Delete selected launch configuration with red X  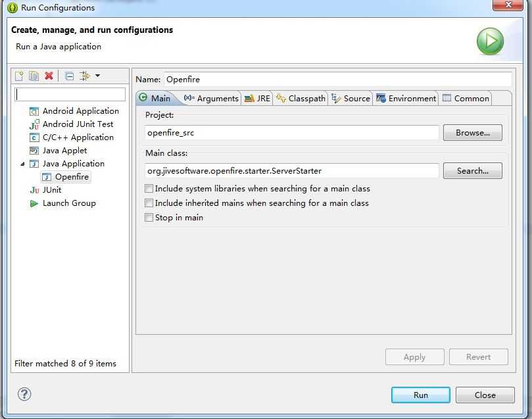pos(49,76)
